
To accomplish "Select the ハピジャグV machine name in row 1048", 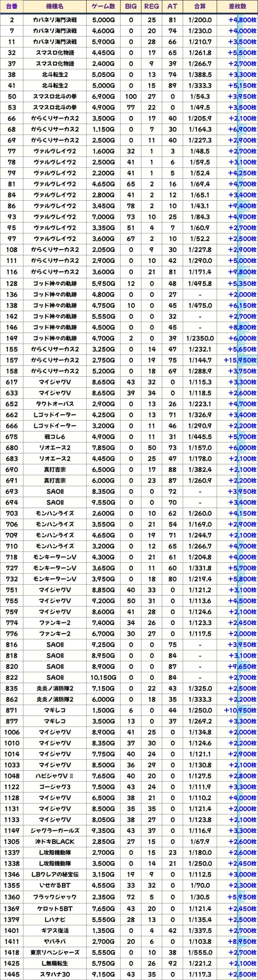I will point(55,776).
